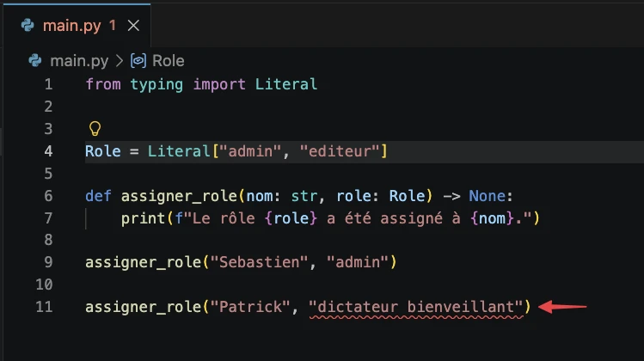
Task: Click the assigner_role function name in definition
Action: 169,195
